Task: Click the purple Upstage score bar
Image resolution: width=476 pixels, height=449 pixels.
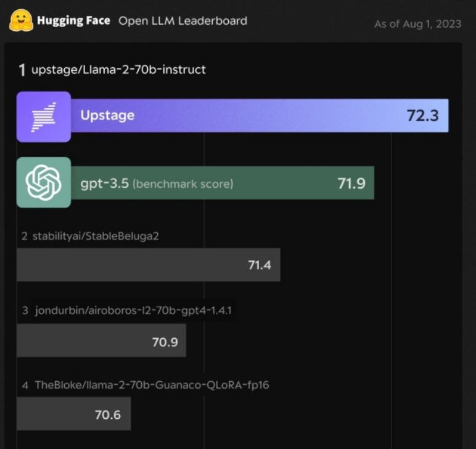Action: pos(260,116)
